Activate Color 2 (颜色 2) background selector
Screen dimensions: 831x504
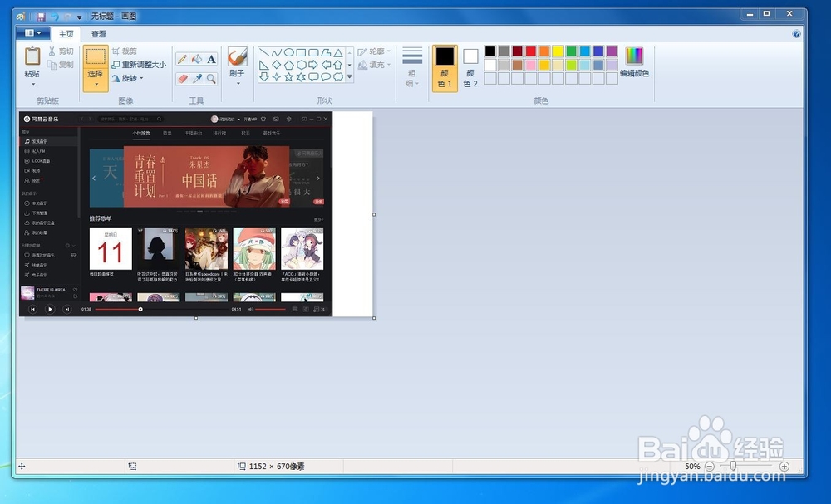coord(470,68)
